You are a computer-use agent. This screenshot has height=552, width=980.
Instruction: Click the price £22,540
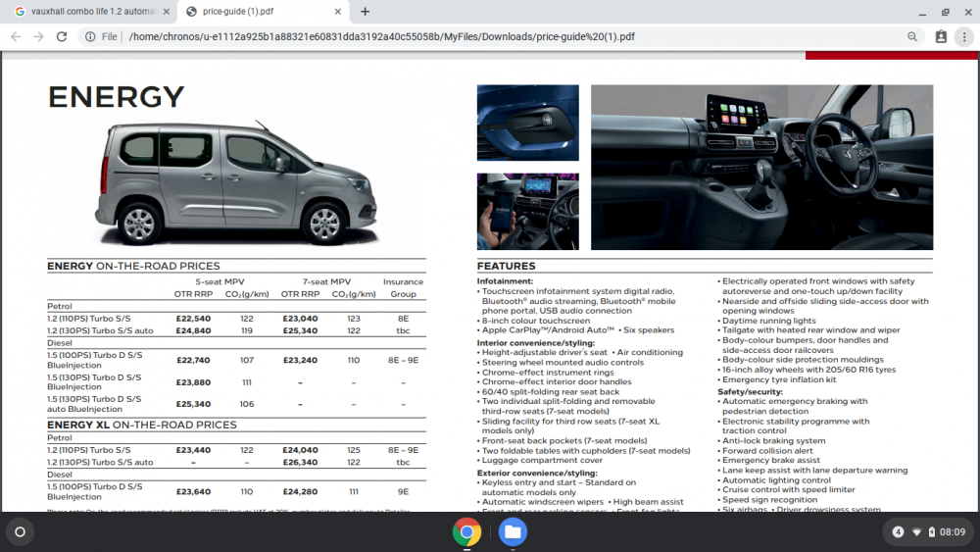(x=193, y=319)
